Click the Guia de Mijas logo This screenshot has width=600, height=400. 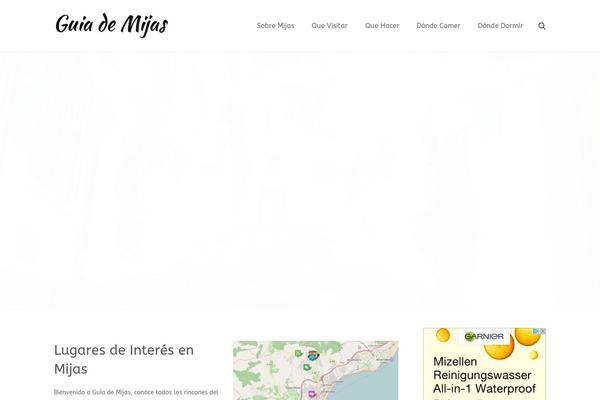click(112, 25)
